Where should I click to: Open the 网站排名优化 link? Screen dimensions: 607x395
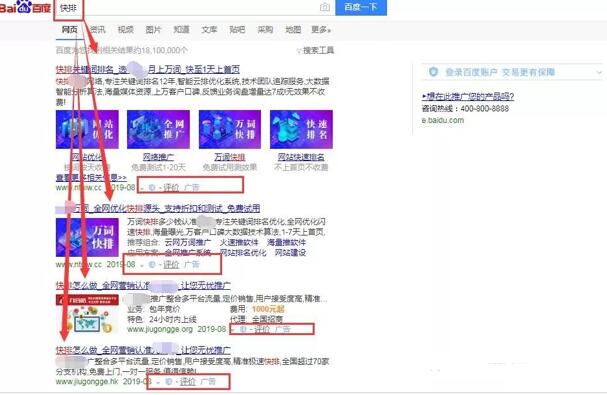click(243, 253)
